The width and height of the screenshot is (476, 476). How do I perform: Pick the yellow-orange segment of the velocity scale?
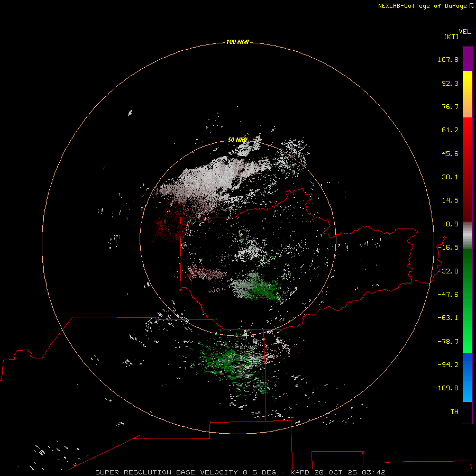pos(467,94)
